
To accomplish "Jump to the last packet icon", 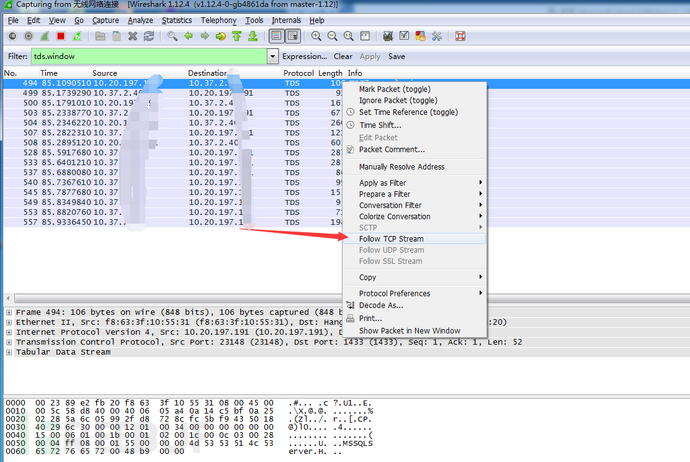I will 253,36.
